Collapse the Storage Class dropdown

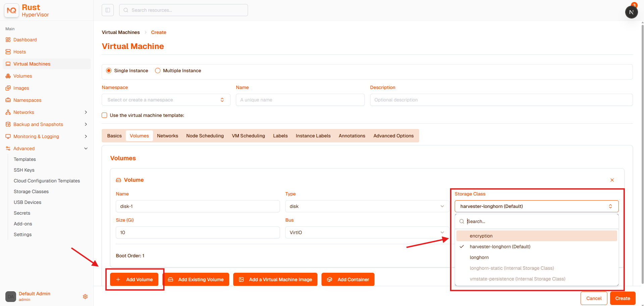[x=537, y=206]
